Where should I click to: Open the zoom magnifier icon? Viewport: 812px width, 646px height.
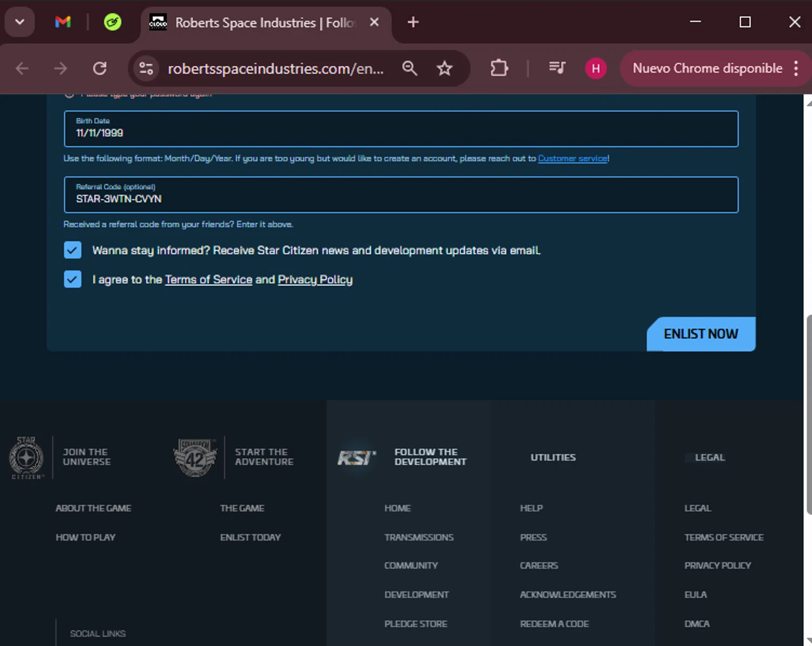[410, 69]
